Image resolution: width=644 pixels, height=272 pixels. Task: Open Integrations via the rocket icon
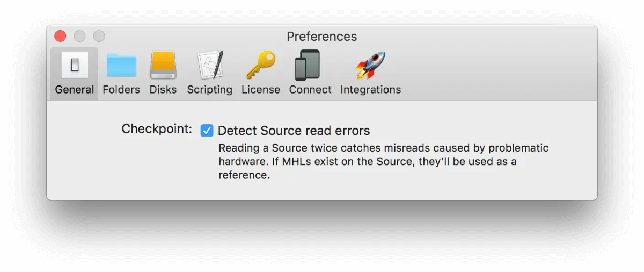click(x=370, y=65)
